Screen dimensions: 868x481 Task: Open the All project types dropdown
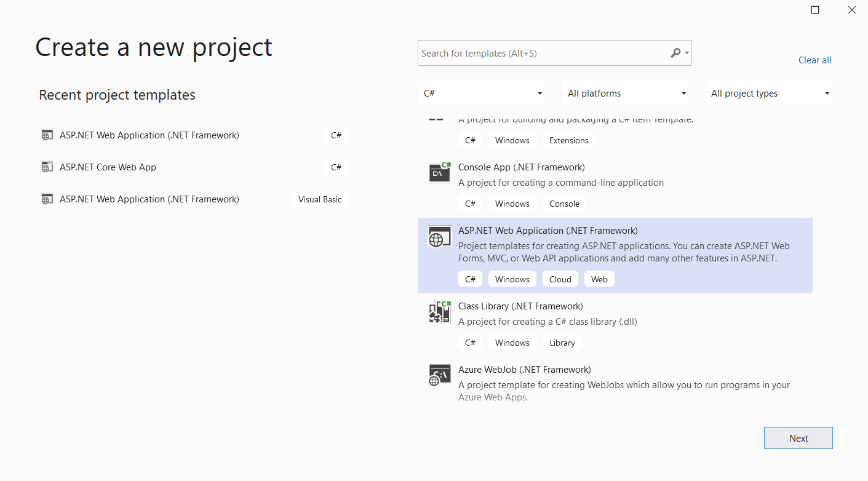coord(769,93)
